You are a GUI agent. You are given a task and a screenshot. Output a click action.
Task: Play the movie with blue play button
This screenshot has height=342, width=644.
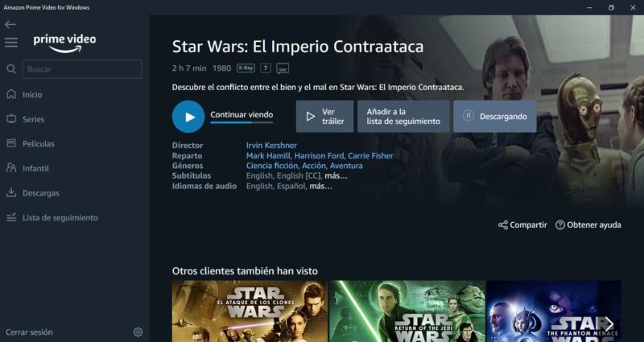pos(188,117)
